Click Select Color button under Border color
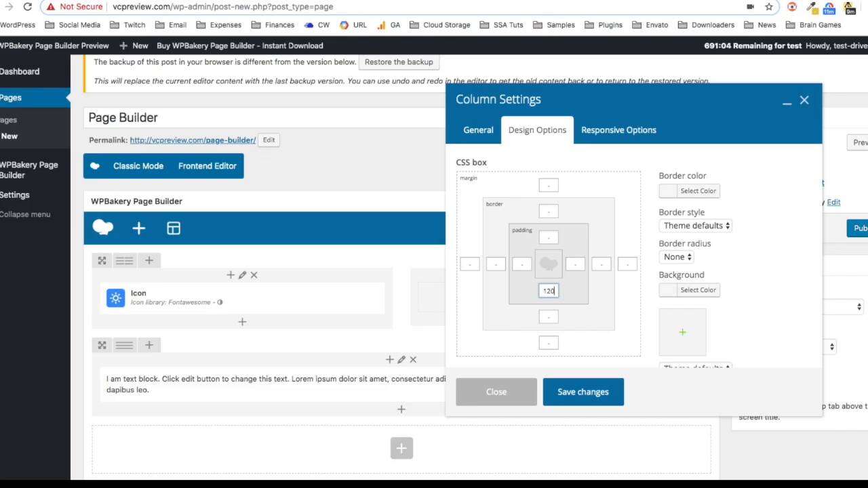 pyautogui.click(x=698, y=191)
